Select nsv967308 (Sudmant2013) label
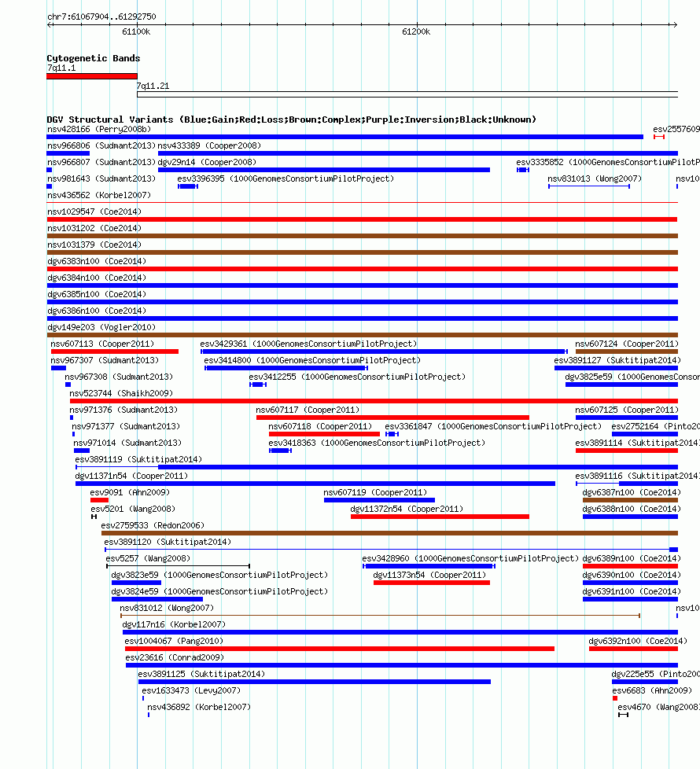700x769 pixels. 119,377
